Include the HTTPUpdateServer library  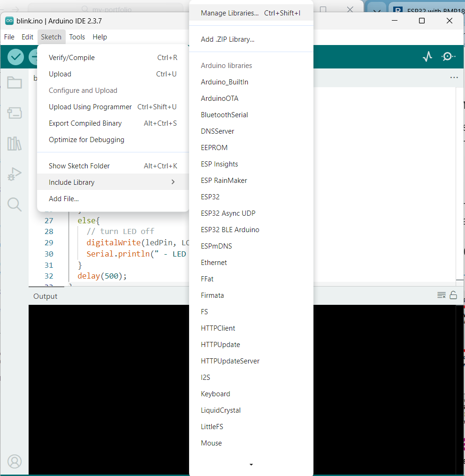tap(251, 361)
